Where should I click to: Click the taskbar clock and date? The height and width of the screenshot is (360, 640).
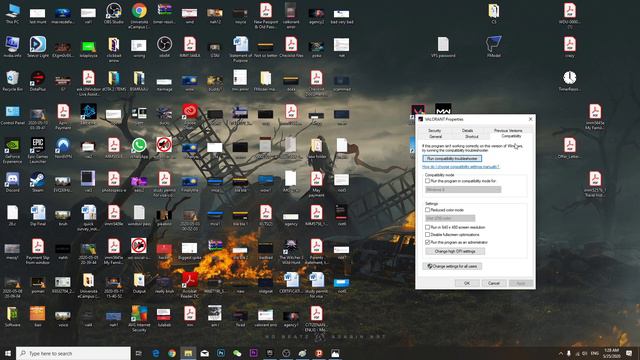pos(611,353)
